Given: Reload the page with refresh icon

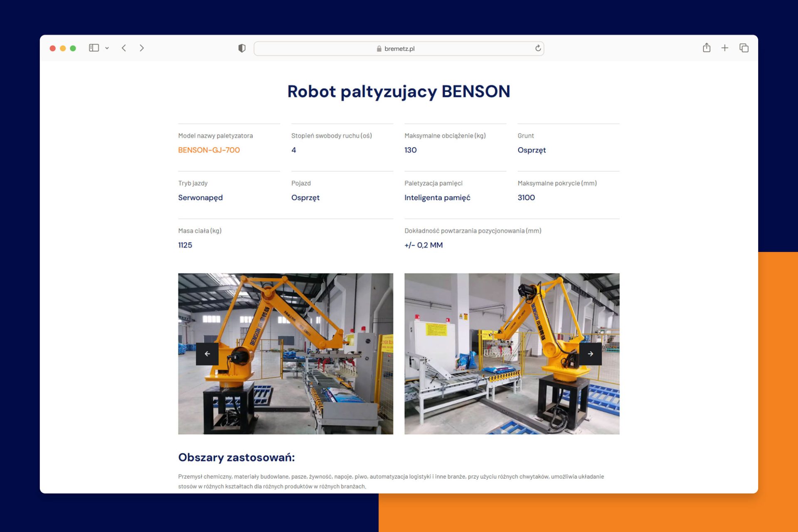Looking at the screenshot, I should tap(538, 48).
